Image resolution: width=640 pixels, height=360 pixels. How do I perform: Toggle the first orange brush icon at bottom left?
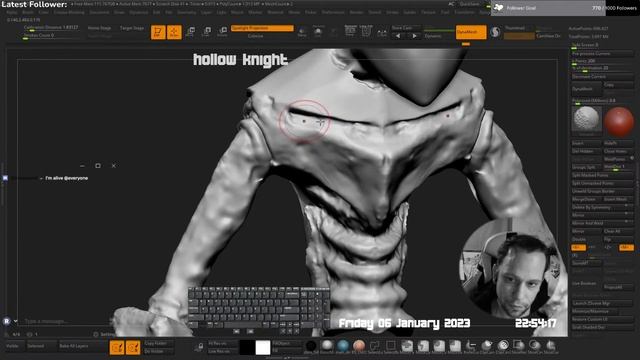click(117, 348)
